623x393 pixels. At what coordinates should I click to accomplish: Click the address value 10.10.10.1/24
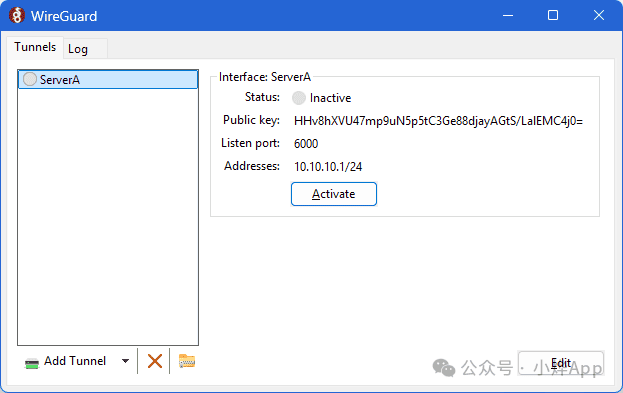(328, 166)
